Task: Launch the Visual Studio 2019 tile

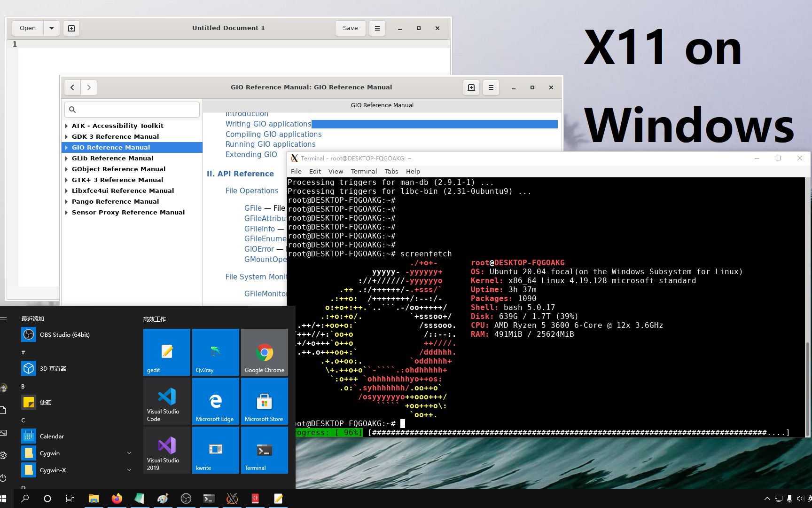Action: [167, 450]
